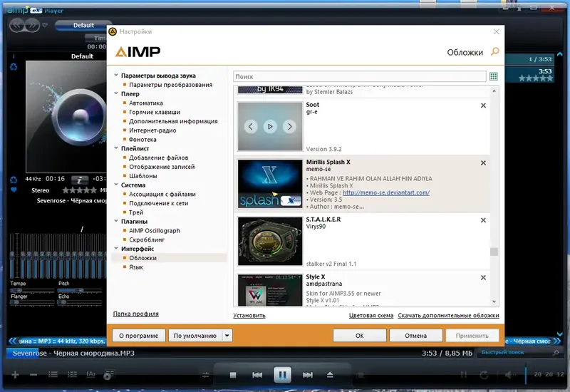The height and width of the screenshot is (392, 570).
Task: Click the upper blue recycle icon near cover
Action: click(14, 67)
